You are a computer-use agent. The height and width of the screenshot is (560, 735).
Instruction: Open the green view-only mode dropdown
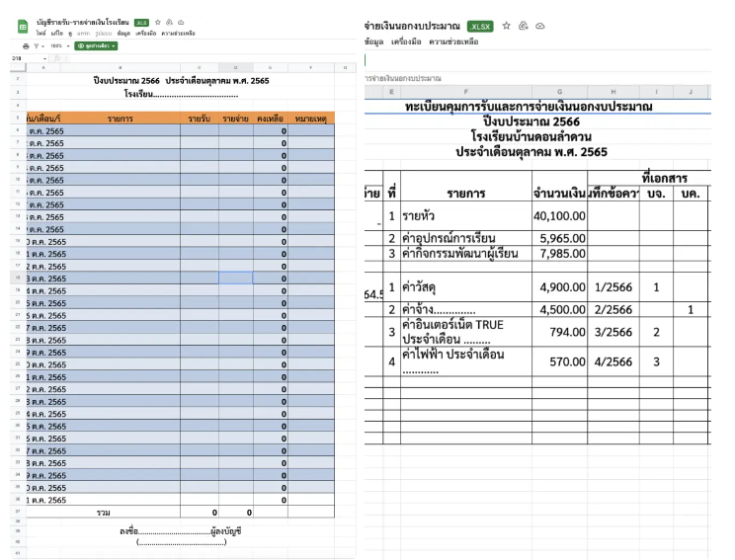tap(96, 45)
